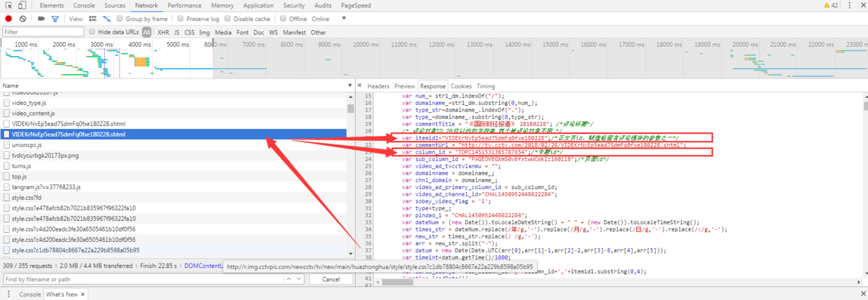Show the request Cookies tab
This screenshot has height=300, width=868.
point(461,86)
